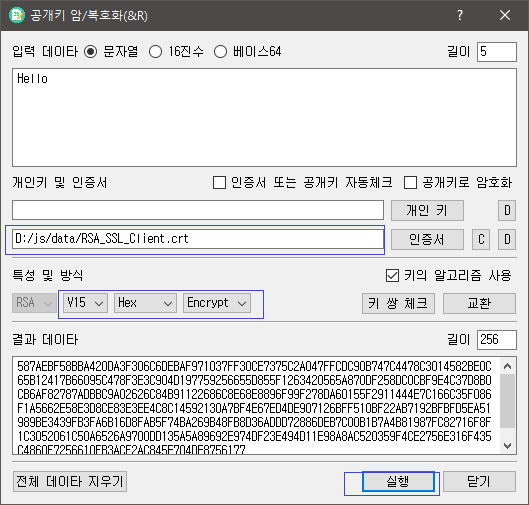Click the certificate path field RSA_SSL_Client.crt
529x505 pixels.
tap(198, 239)
